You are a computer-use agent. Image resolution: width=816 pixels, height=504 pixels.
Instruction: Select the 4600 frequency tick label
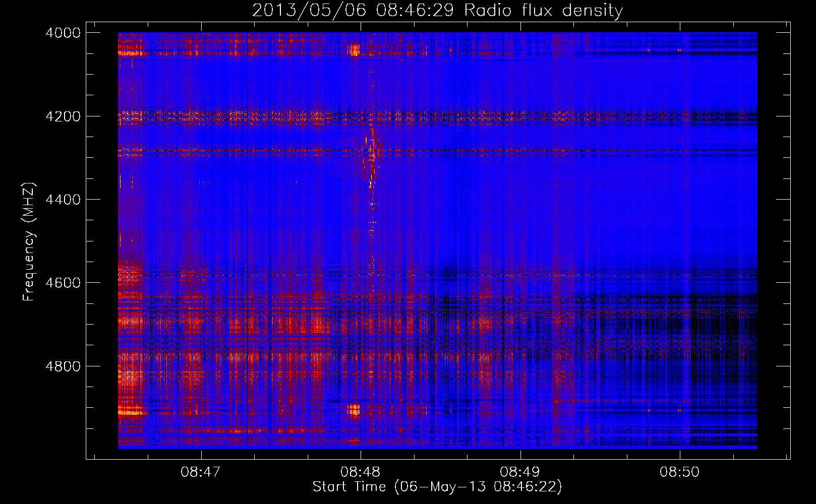(63, 283)
